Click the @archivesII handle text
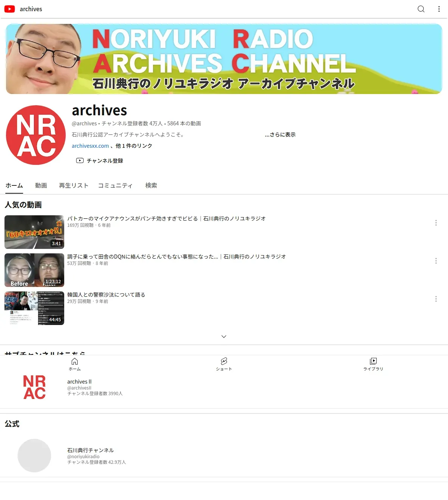 pos(79,388)
